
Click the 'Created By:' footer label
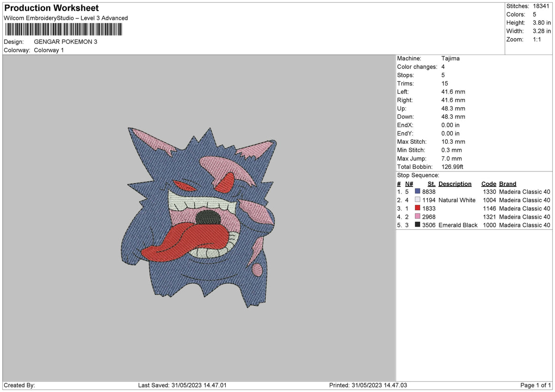(x=19, y=385)
